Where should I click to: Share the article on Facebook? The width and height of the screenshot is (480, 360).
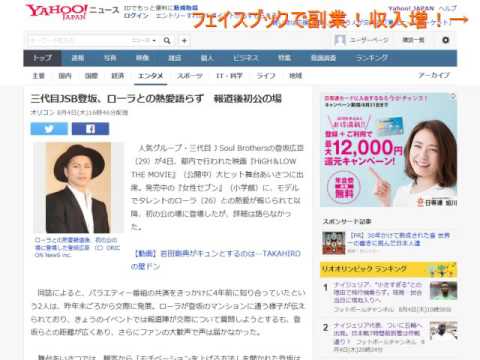(x=90, y=129)
